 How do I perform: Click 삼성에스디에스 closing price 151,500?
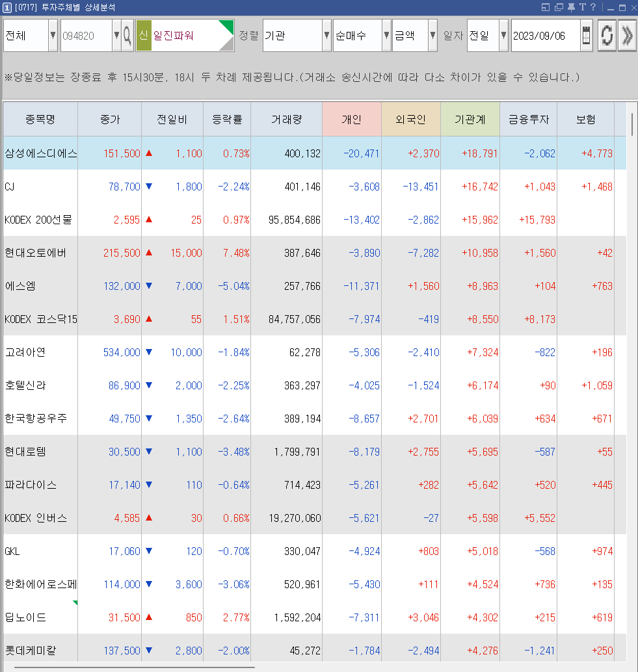point(122,153)
